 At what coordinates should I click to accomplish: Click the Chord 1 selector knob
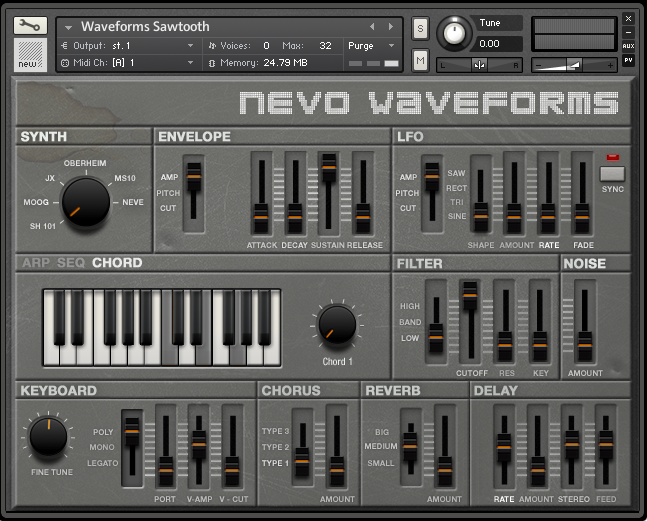(x=337, y=324)
